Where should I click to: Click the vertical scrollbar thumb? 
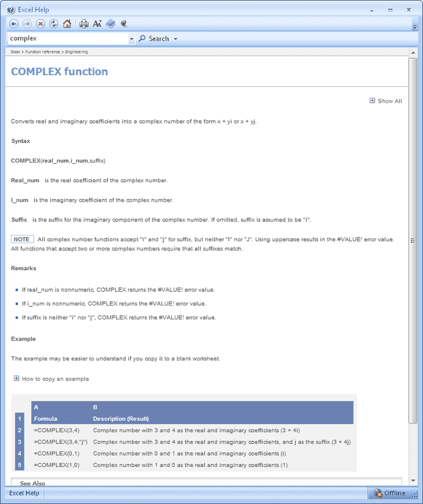[x=413, y=241]
